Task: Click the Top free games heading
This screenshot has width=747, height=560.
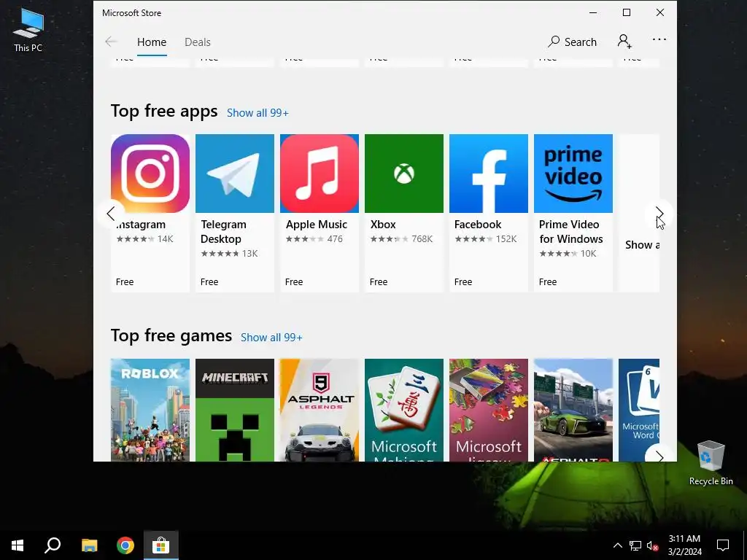Action: pos(171,335)
